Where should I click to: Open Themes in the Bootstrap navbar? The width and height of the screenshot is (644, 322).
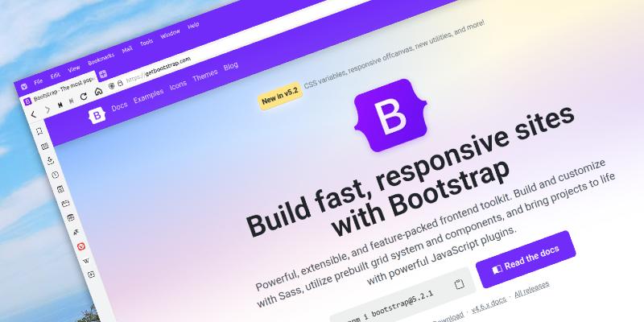(x=205, y=76)
